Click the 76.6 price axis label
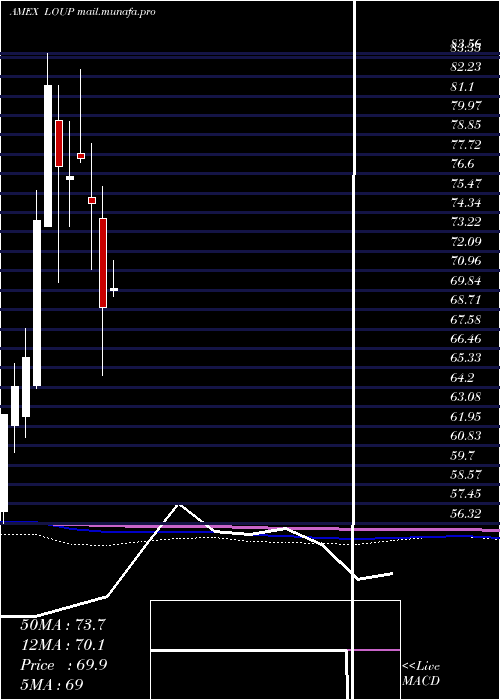Image resolution: width=500 pixels, height=700 pixels. pos(462,164)
